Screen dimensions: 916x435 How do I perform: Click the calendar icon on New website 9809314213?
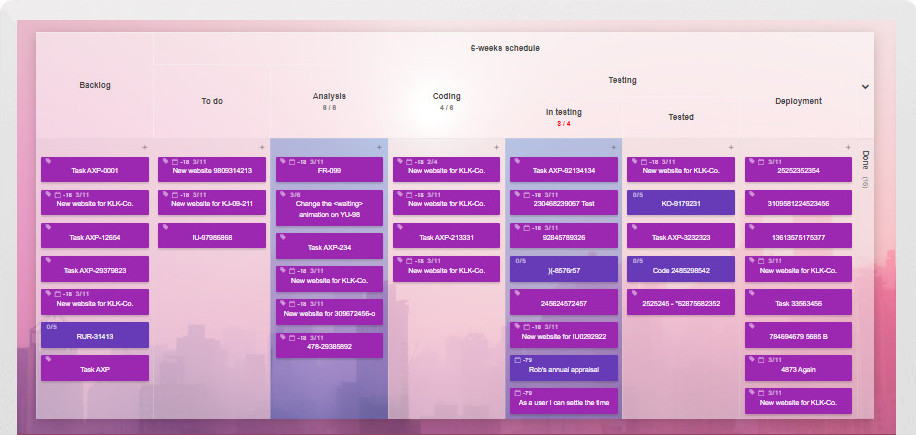click(x=175, y=162)
